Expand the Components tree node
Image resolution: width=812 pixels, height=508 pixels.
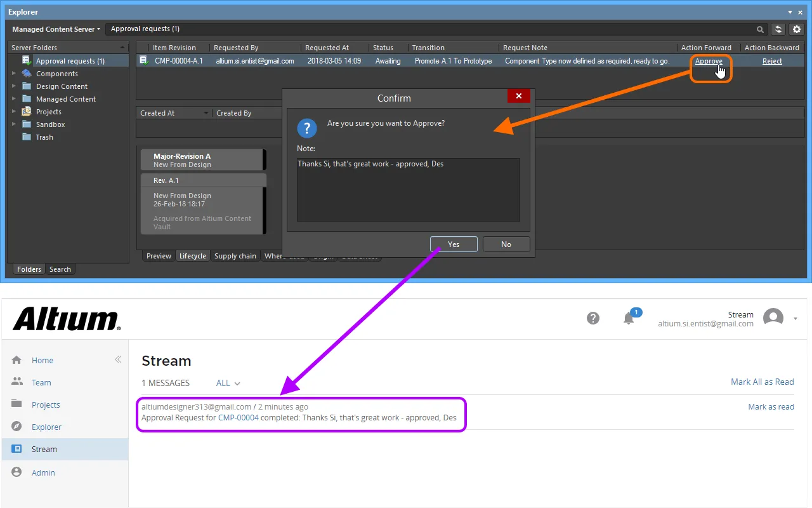tap(14, 74)
